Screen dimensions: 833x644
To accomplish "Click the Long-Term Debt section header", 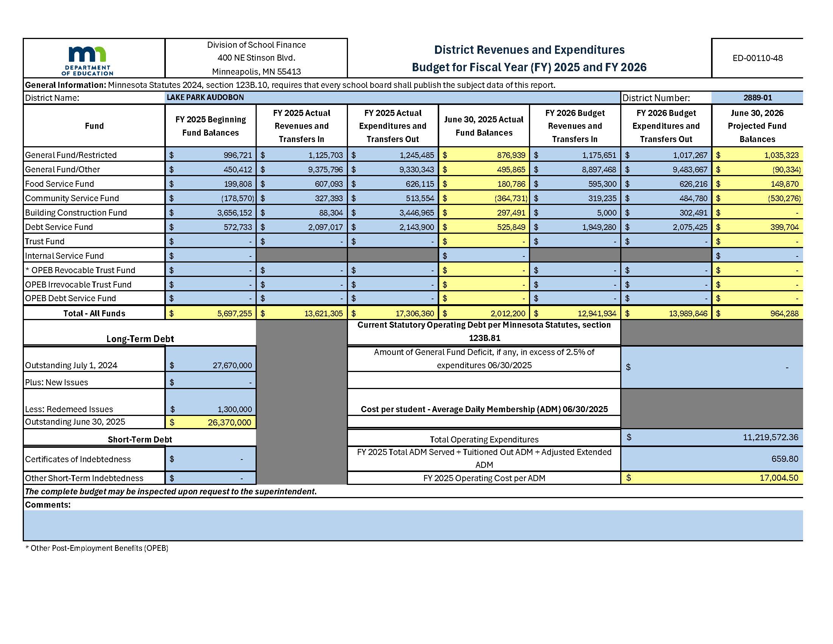I will coord(141,338).
